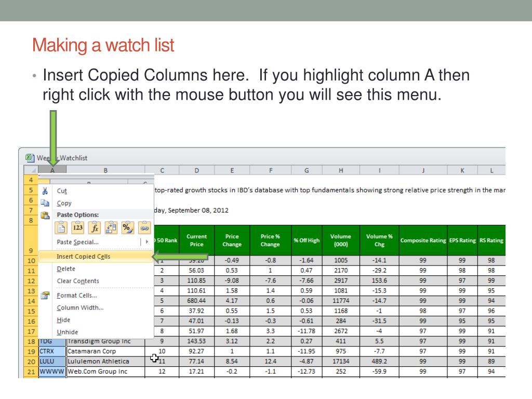Choose the plain Paste option icon
Screen dimensions: 532x399
coord(61,228)
